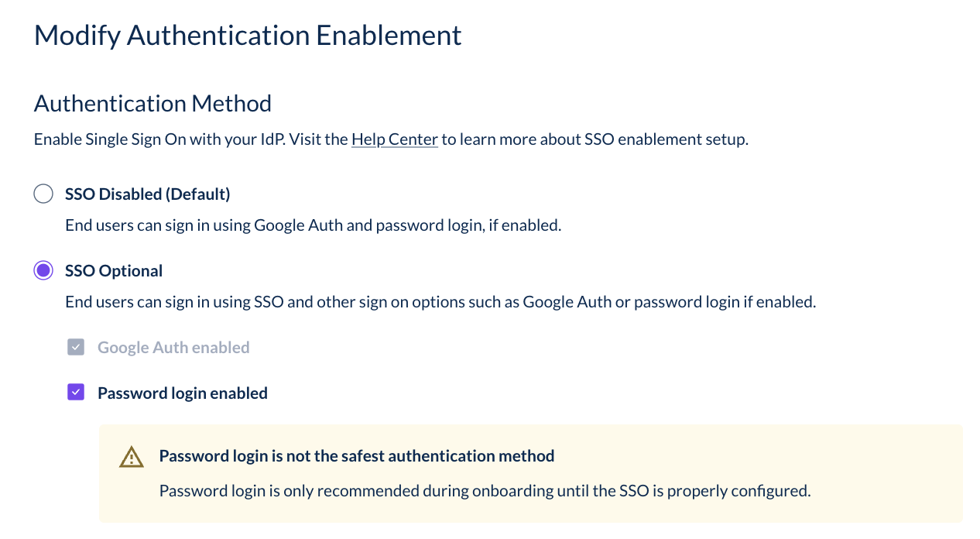Screen dimensions: 980x539
Task: Click the Authentication Method section heading
Action: click(152, 103)
